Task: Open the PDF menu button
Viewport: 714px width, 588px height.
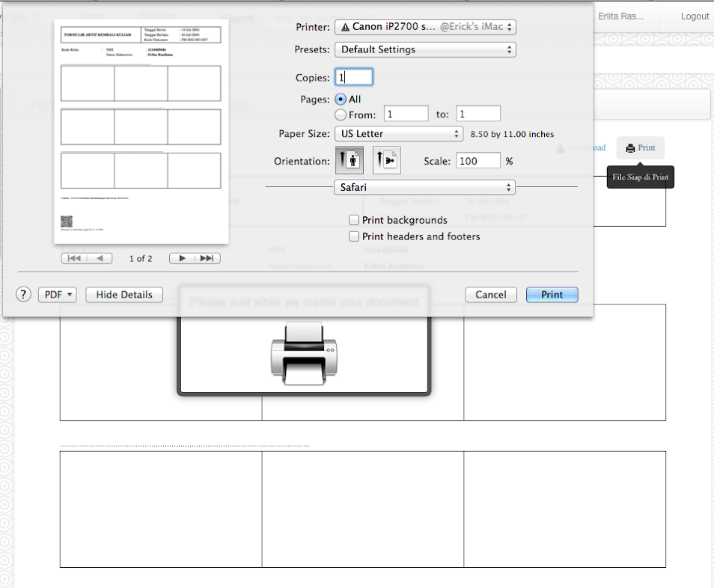Action: point(58,295)
